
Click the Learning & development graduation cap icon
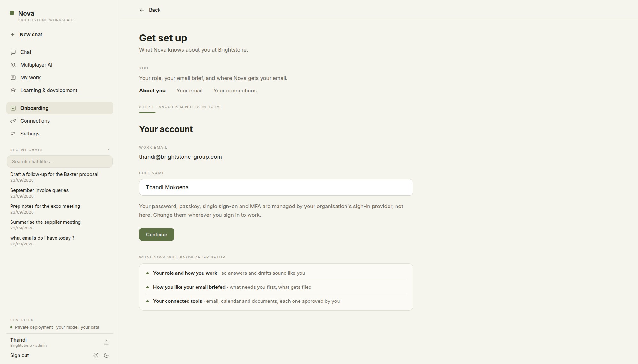[13, 91]
